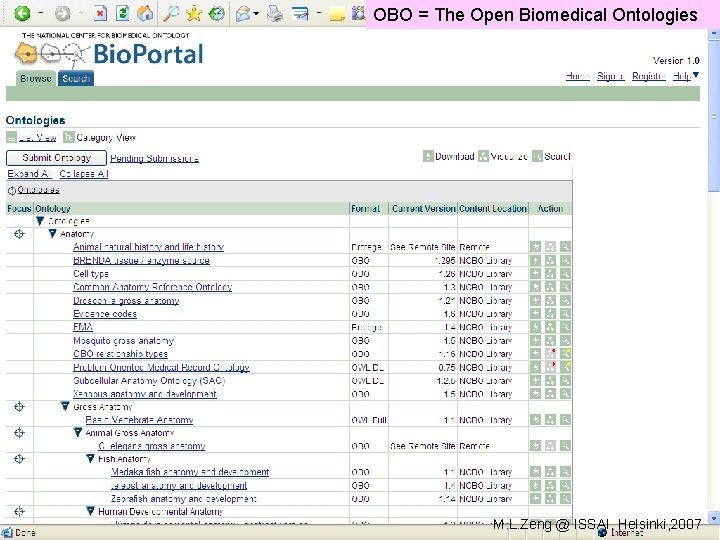The image size is (720, 540).
Task: Click the browser Stop (red X) button
Action: [x=100, y=13]
